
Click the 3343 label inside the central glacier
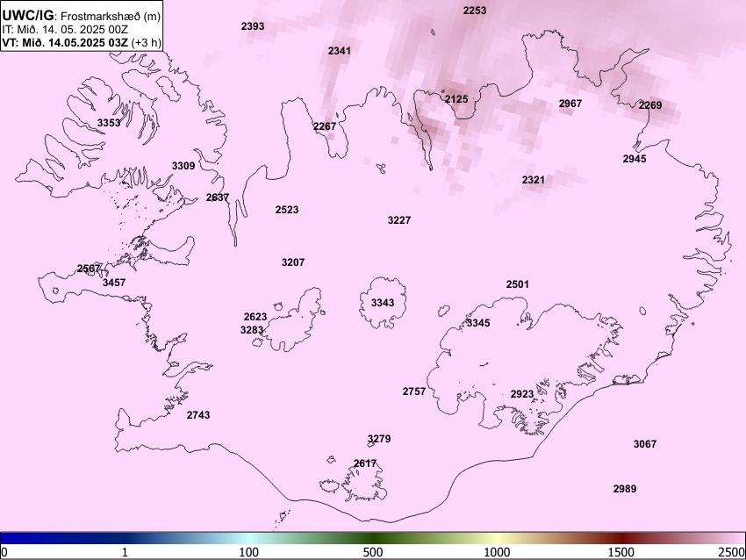[x=383, y=303]
